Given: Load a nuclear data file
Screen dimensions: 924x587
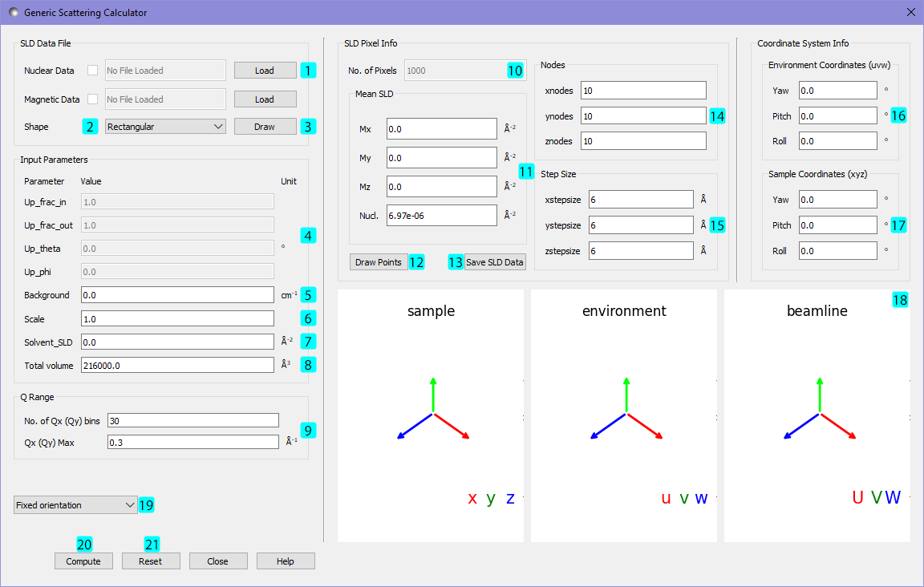Looking at the screenshot, I should point(265,71).
